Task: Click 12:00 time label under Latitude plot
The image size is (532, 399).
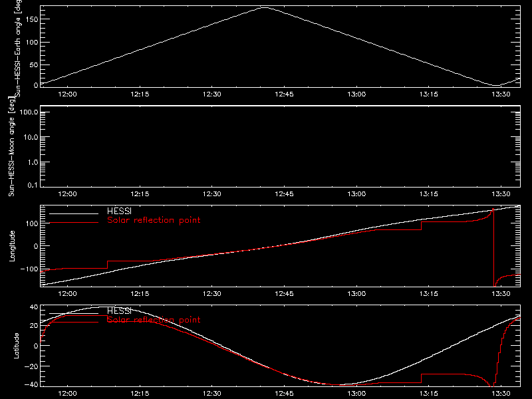Action: pos(68,393)
